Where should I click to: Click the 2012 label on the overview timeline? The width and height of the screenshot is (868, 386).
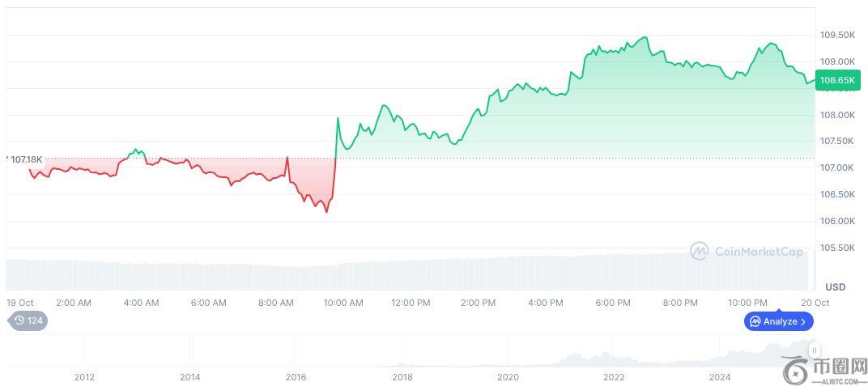tap(84, 377)
